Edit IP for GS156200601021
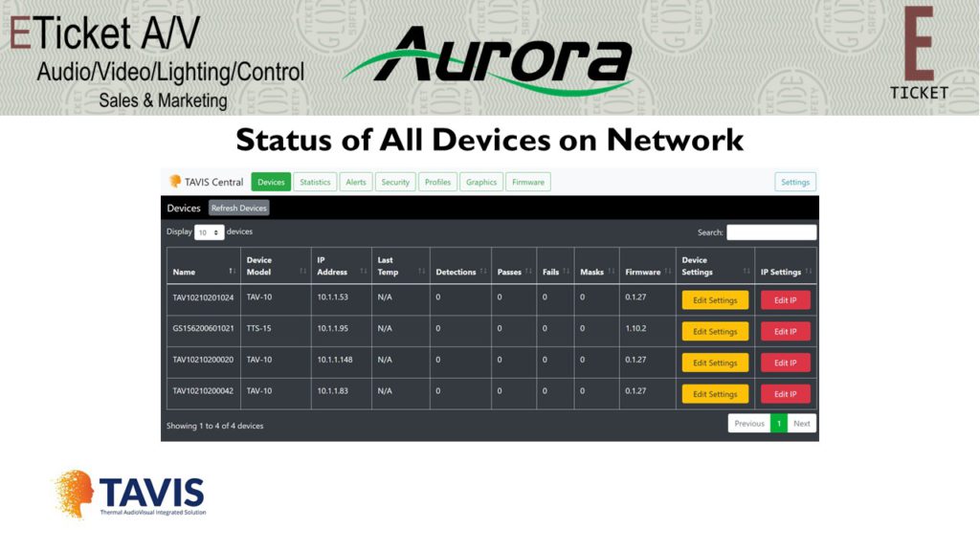Screen dimensions: 980x551 pyautogui.click(x=785, y=332)
